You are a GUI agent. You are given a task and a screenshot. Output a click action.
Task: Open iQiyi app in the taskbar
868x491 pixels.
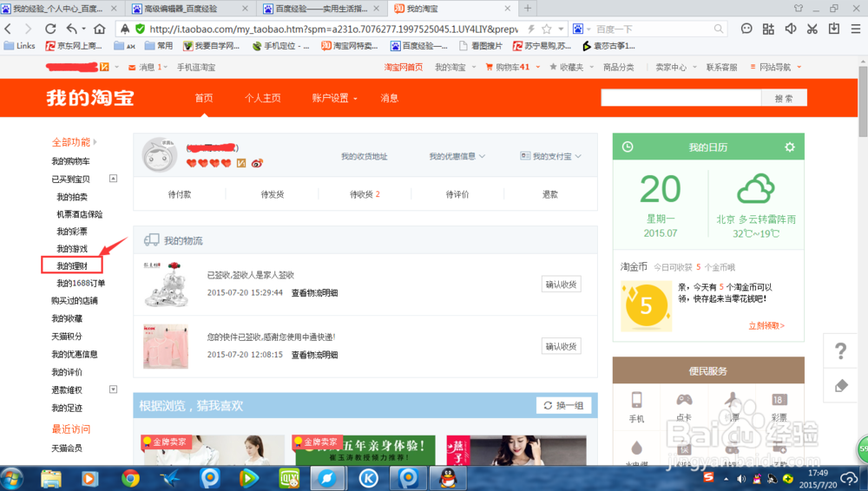[289, 478]
